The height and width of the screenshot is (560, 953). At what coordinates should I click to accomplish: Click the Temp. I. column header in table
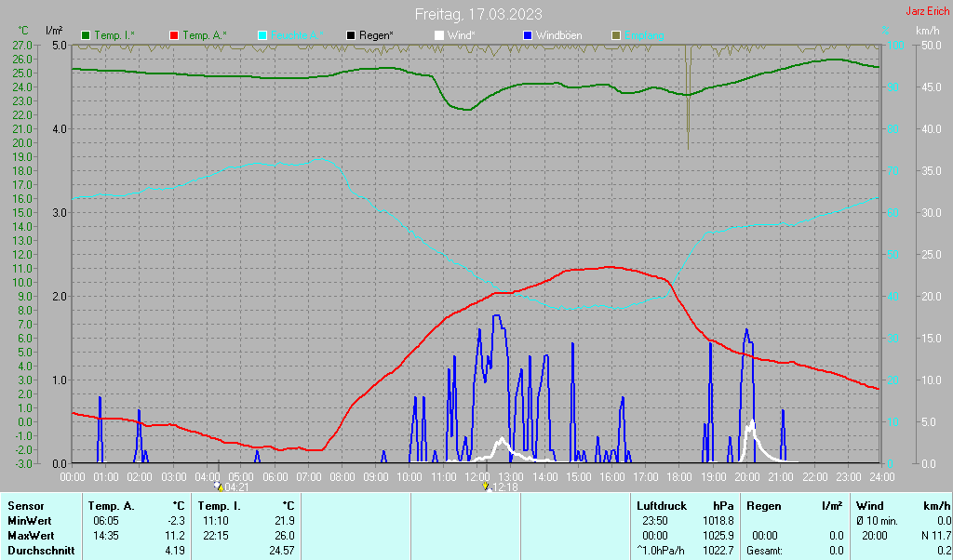click(x=246, y=506)
